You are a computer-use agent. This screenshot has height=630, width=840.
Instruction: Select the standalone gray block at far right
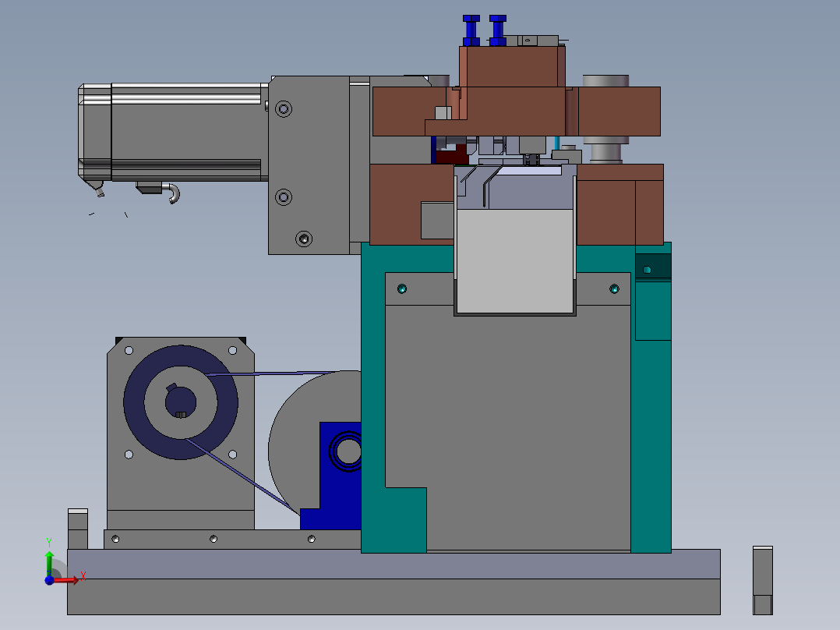coord(763,581)
